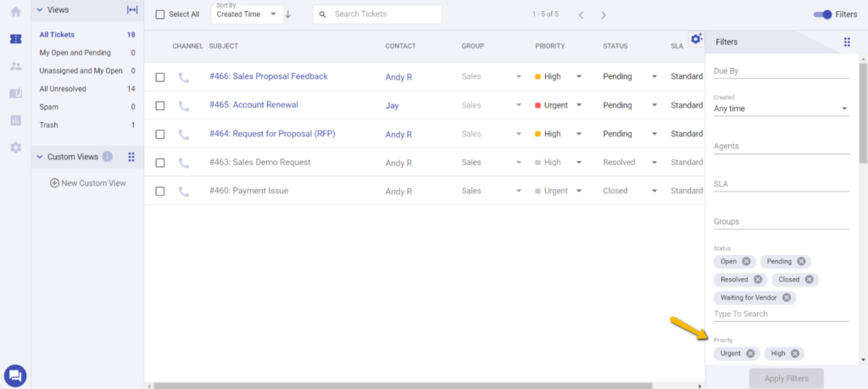
Task: Open column settings gear icon
Action: [x=697, y=39]
